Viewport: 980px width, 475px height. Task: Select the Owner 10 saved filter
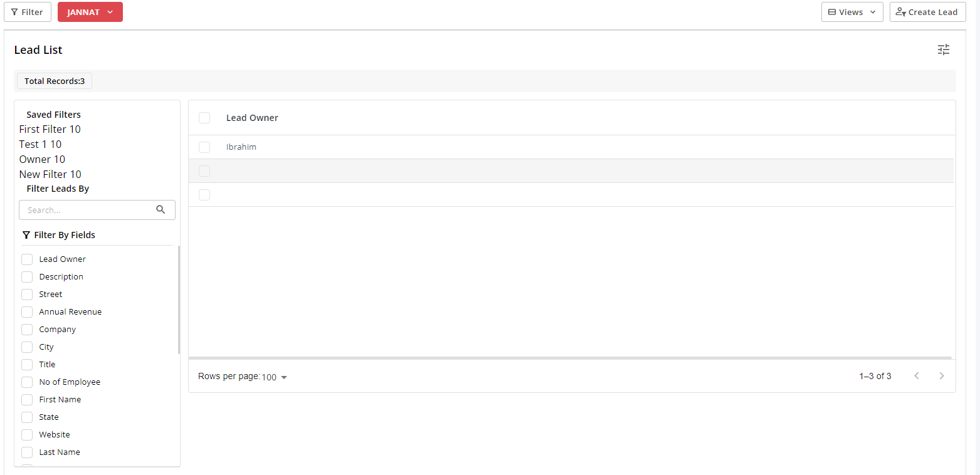[42, 159]
